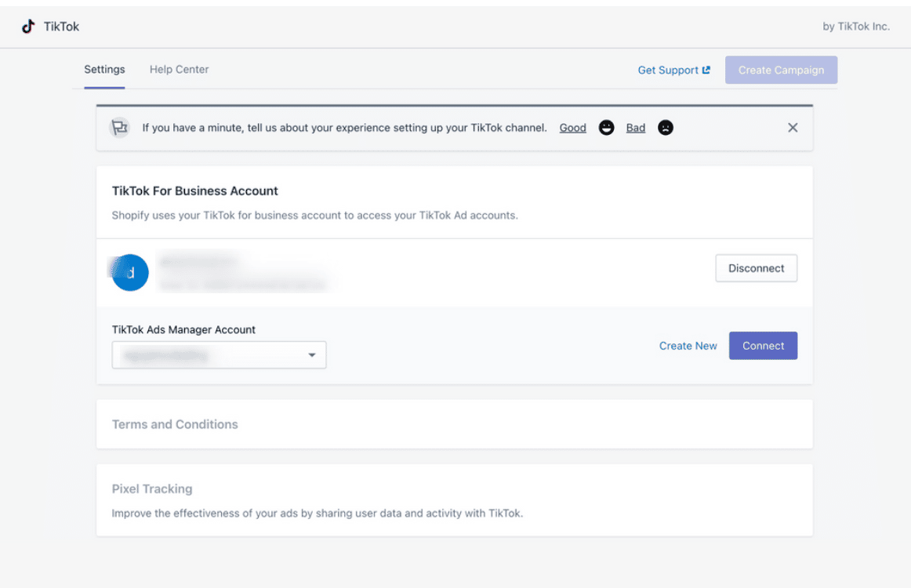
Task: Select the sad frowning face icon
Action: point(666,128)
